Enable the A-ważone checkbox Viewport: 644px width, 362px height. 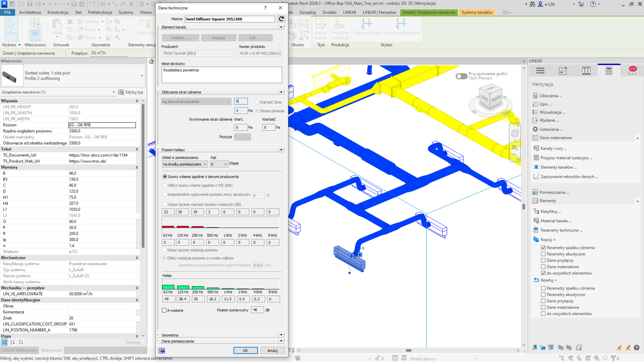tap(164, 310)
